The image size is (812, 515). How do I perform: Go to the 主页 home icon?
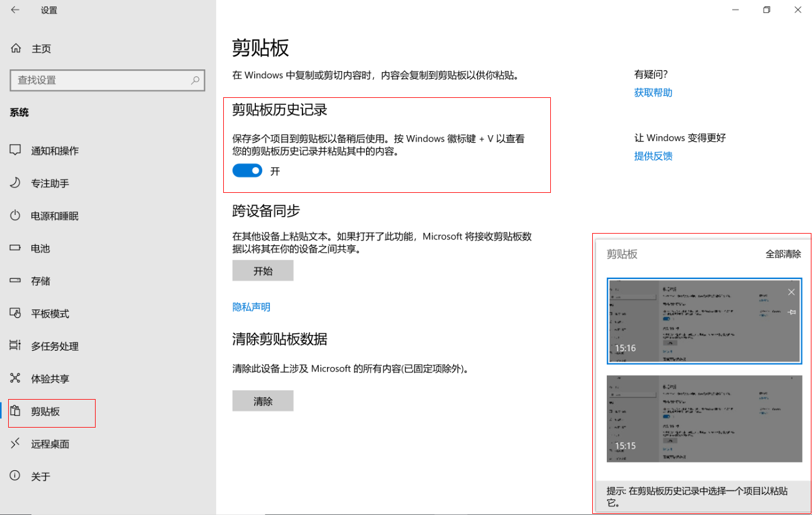(x=16, y=48)
